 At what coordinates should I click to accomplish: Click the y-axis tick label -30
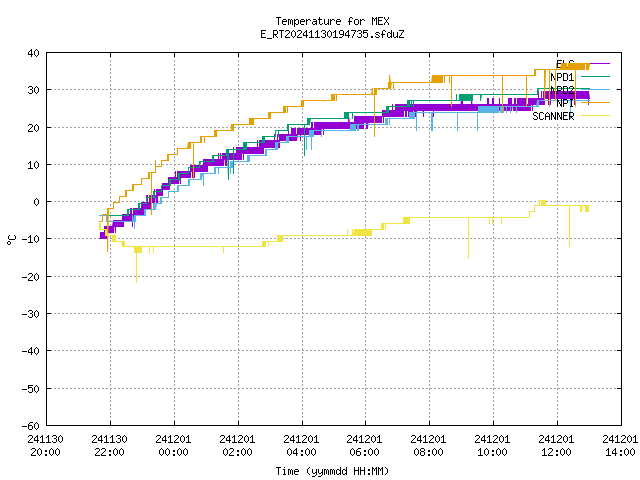tap(31, 314)
